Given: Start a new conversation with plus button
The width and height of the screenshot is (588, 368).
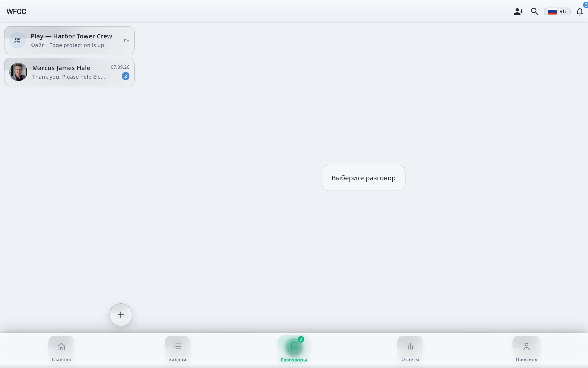Looking at the screenshot, I should point(121,315).
